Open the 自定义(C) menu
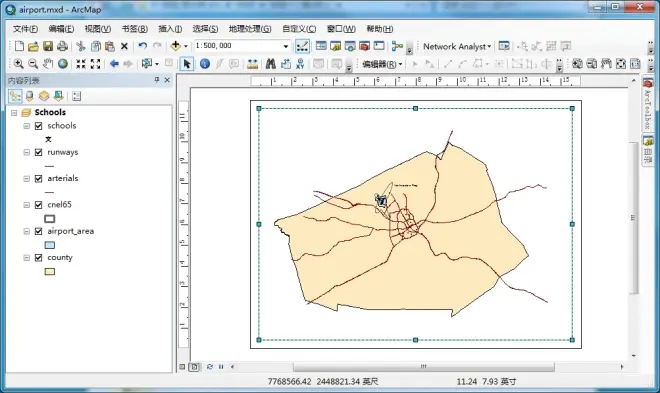Image resolution: width=660 pixels, height=393 pixels. click(299, 29)
